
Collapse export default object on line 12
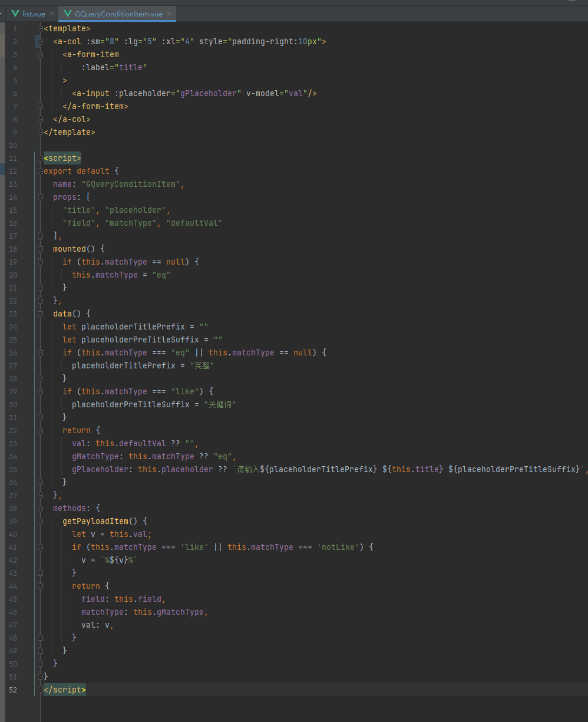coord(40,171)
